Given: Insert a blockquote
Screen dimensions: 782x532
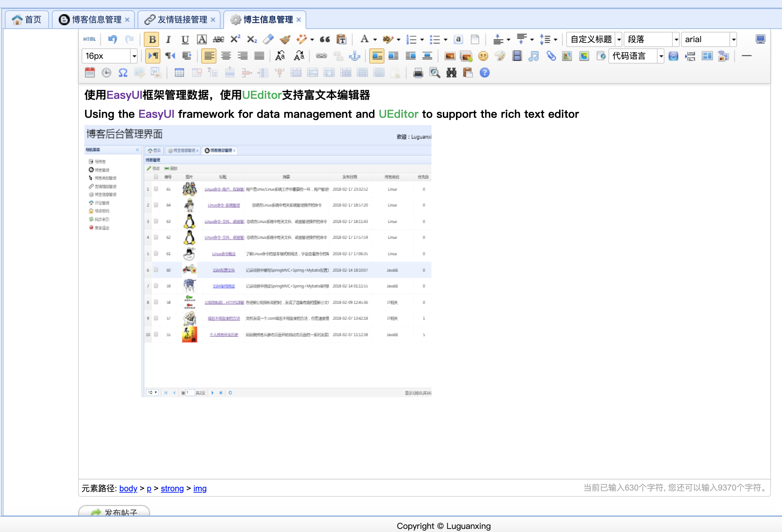Looking at the screenshot, I should pyautogui.click(x=325, y=39).
